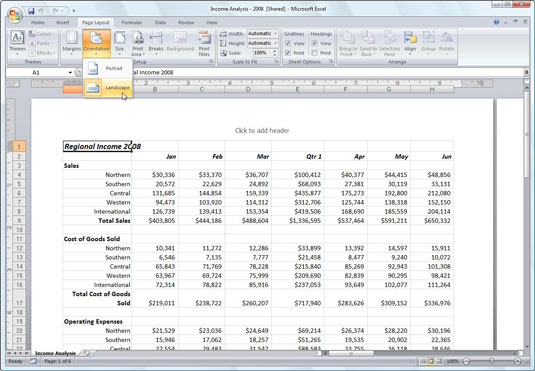
Task: Undo the last action in Quick Access toolbar
Action: pos(41,11)
